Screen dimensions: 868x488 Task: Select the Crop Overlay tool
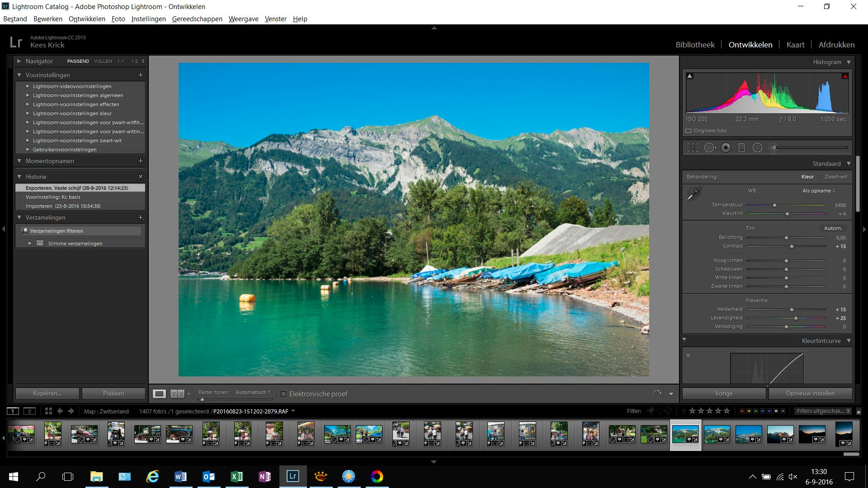pos(693,148)
